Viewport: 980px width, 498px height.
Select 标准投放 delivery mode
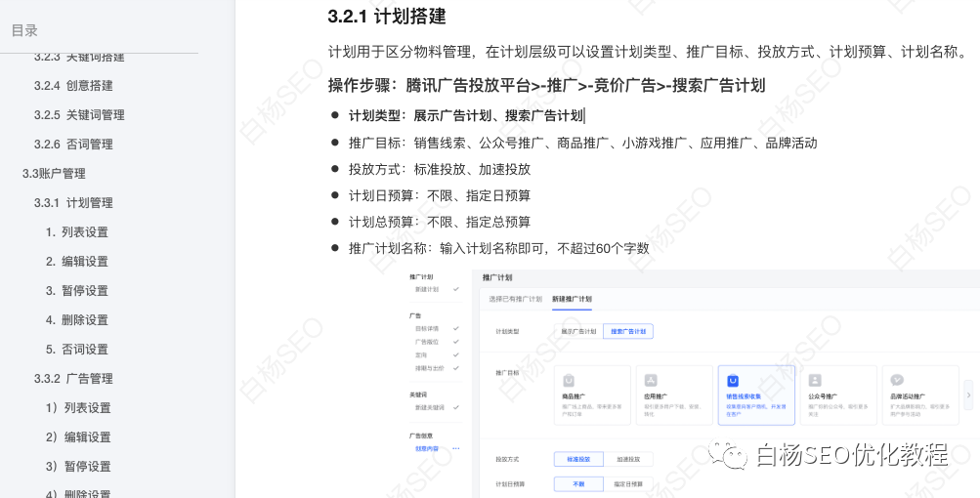pyautogui.click(x=578, y=459)
